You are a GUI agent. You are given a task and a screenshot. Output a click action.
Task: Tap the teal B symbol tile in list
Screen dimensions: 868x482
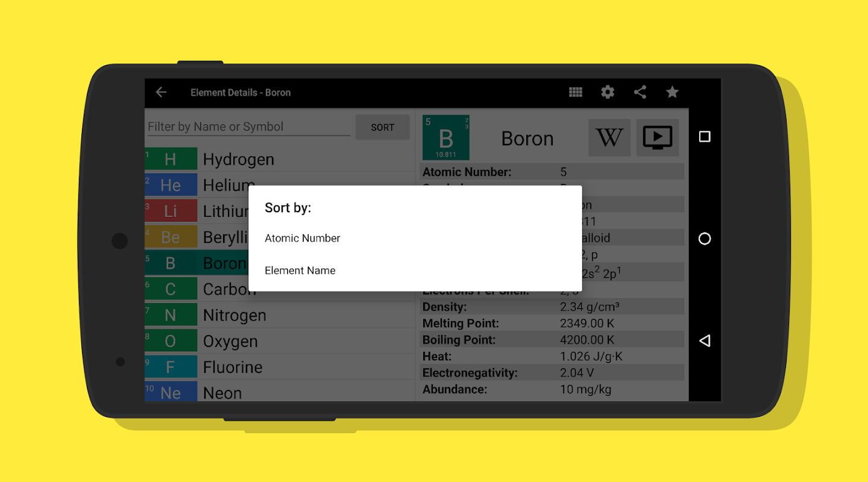pos(171,263)
